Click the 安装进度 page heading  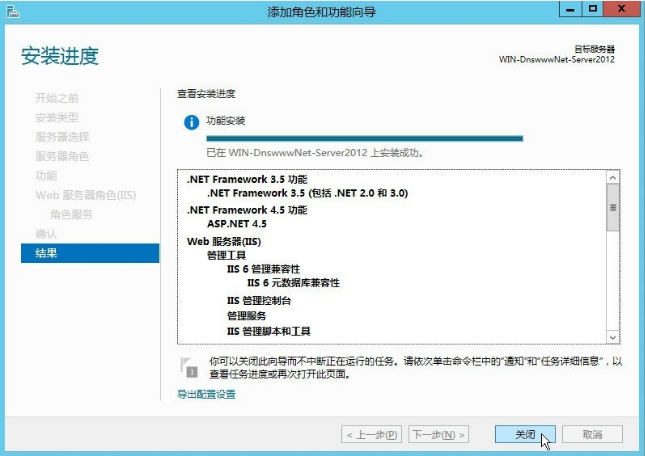60,56
